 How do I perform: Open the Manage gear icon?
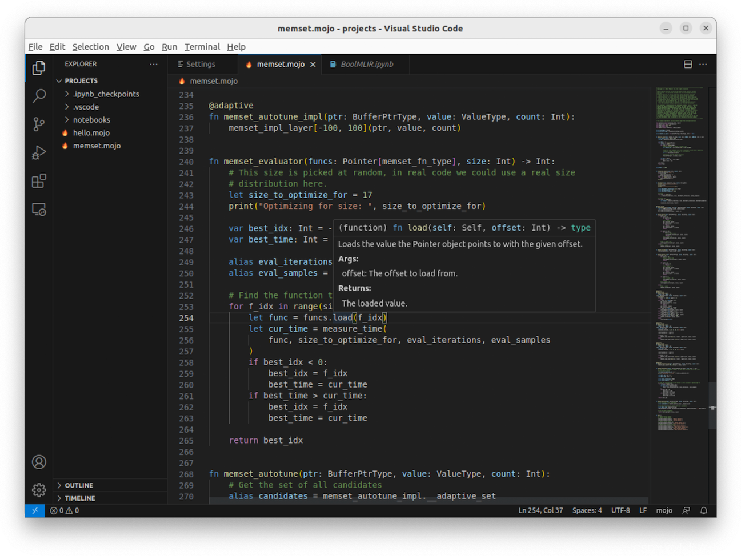(39, 490)
